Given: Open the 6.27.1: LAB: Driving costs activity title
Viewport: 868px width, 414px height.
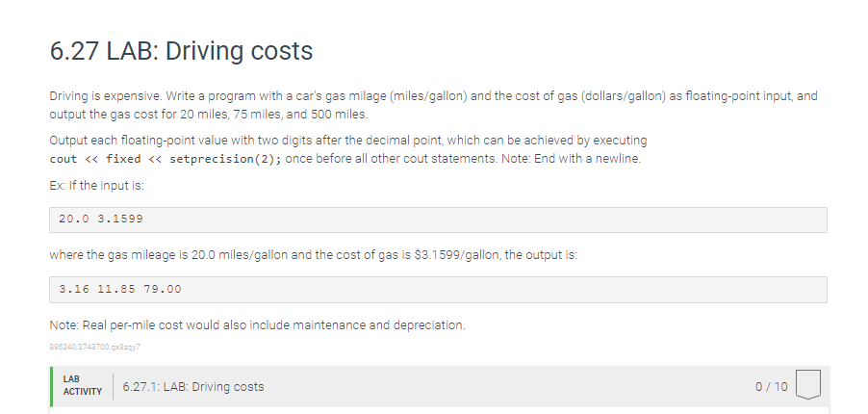Looking at the screenshot, I should tap(193, 387).
